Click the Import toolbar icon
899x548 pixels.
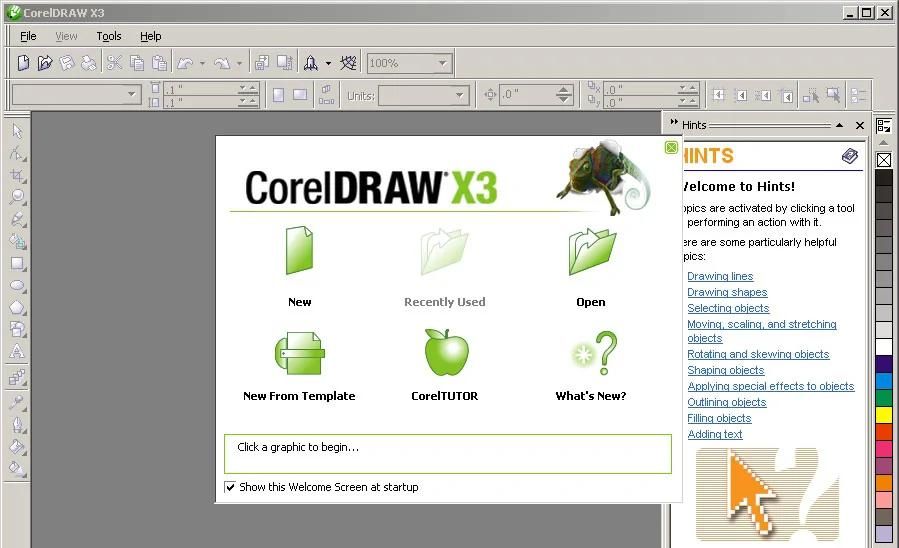pos(262,62)
